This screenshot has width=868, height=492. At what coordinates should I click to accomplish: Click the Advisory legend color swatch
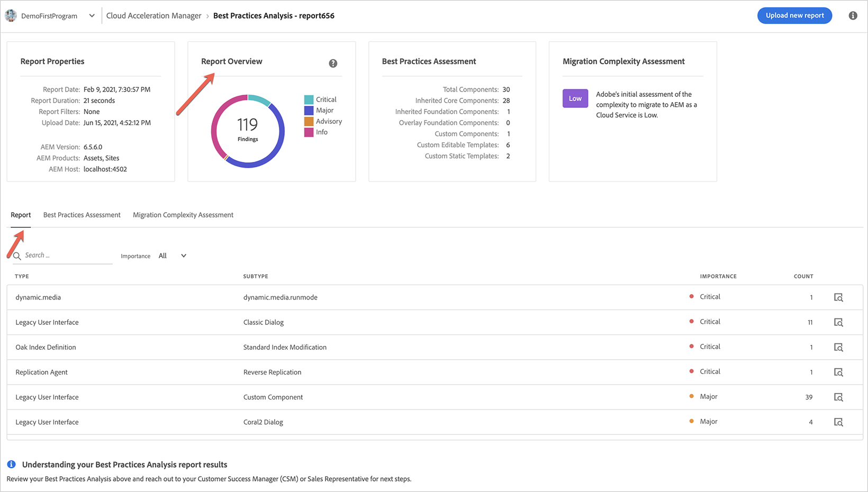pos(309,122)
